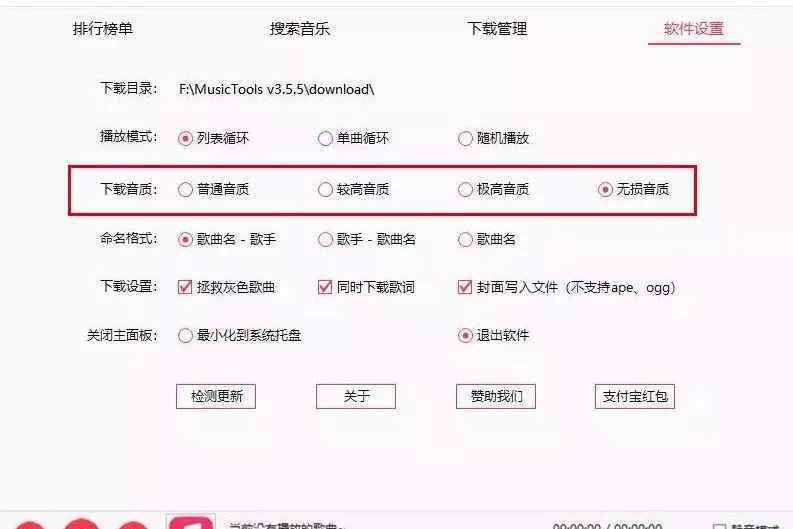
Task: Select the 软件设置 tab
Action: tap(694, 29)
